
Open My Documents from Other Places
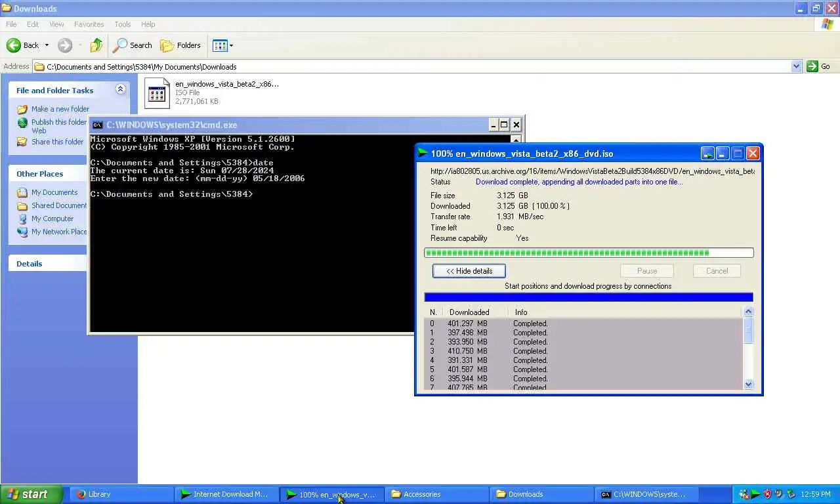click(x=54, y=192)
